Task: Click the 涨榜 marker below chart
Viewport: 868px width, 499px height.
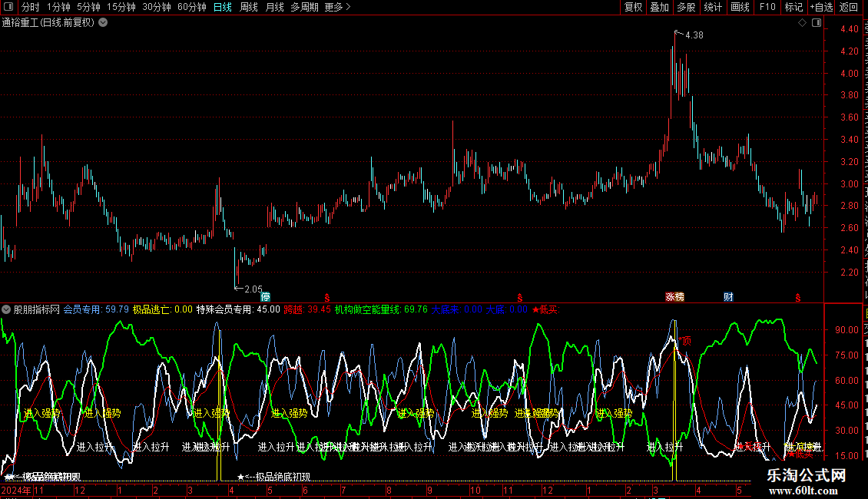Action: click(x=674, y=297)
